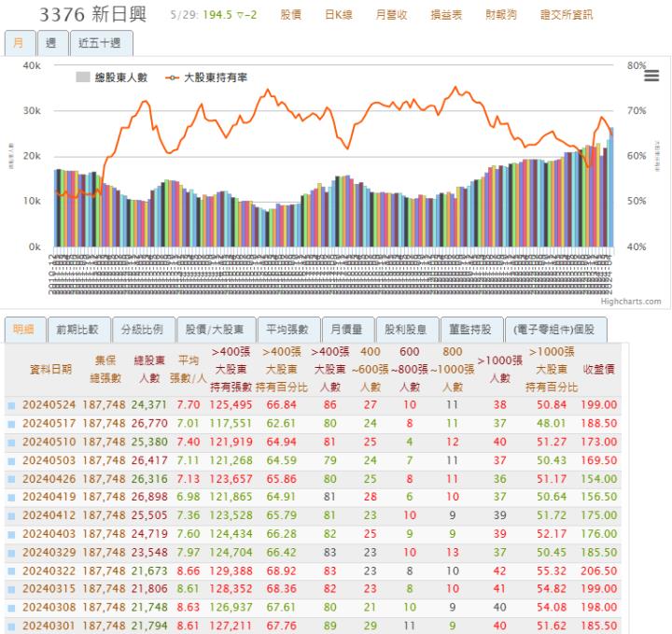Image resolution: width=672 pixels, height=634 pixels.
Task: Click the blue square icon for row 20240412
Action: coord(11,515)
